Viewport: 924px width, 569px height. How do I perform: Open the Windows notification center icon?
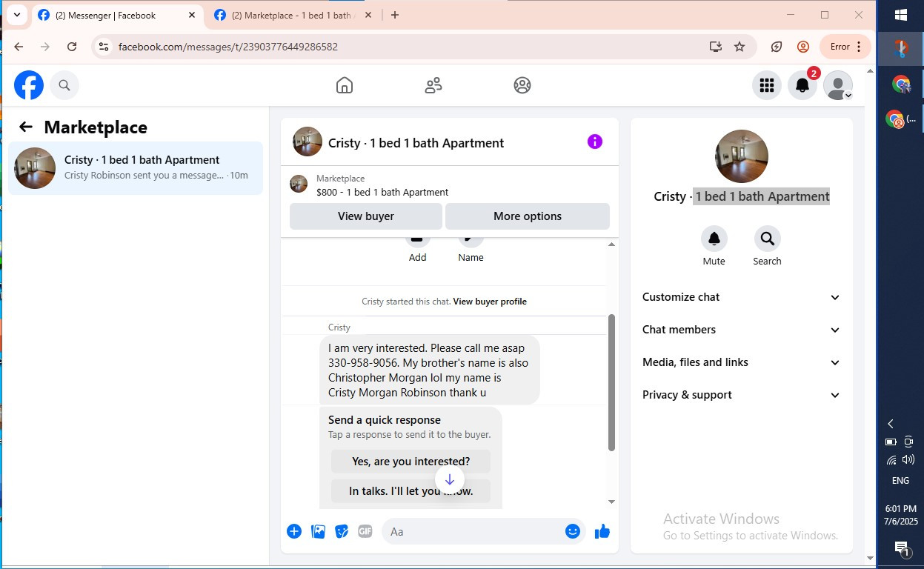click(901, 549)
